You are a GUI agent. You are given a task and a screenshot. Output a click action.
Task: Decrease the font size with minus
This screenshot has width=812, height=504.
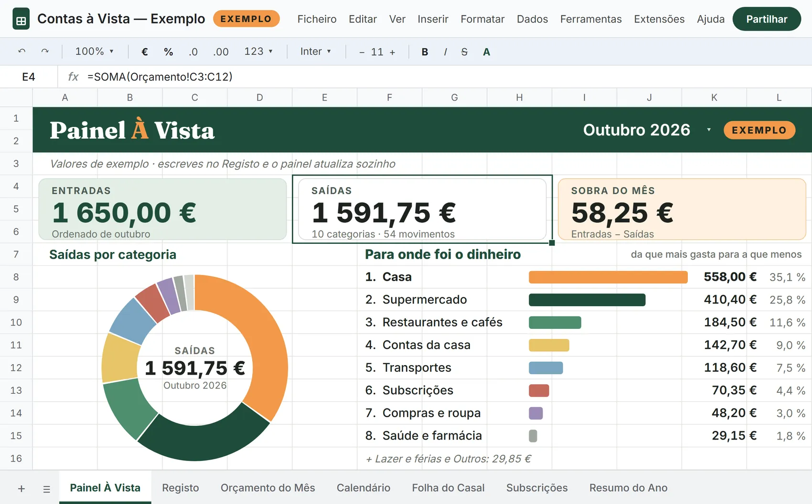coord(362,52)
